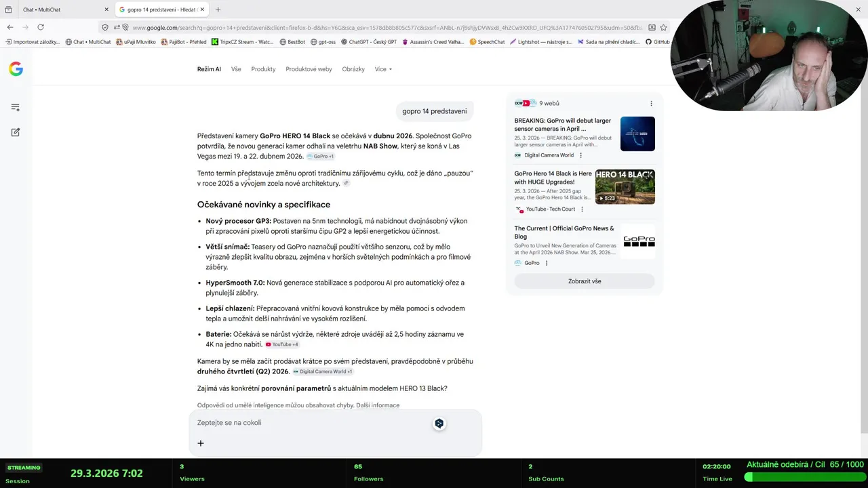Open a new browser tab with plus

pyautogui.click(x=218, y=9)
